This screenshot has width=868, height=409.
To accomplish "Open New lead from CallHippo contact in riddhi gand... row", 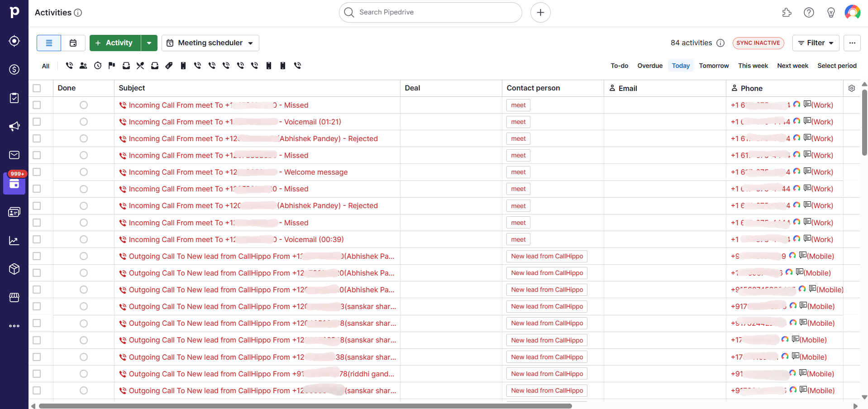I will pyautogui.click(x=547, y=374).
